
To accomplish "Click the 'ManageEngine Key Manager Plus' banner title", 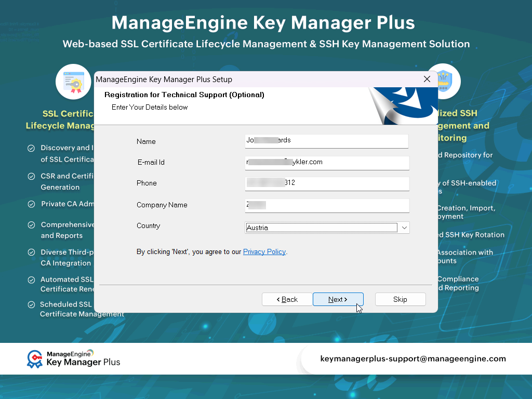I will point(263,23).
